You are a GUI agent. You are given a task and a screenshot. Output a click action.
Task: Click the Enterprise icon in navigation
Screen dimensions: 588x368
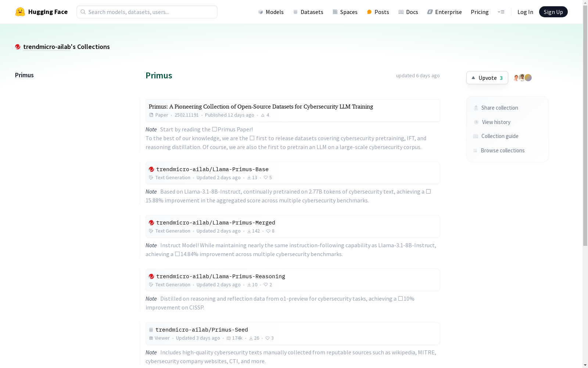click(x=430, y=12)
